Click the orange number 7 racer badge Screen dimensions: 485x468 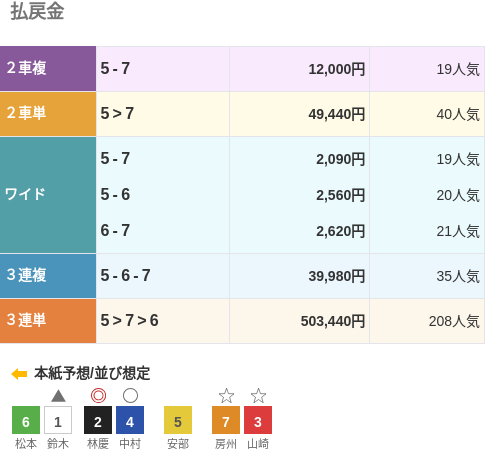226,420
